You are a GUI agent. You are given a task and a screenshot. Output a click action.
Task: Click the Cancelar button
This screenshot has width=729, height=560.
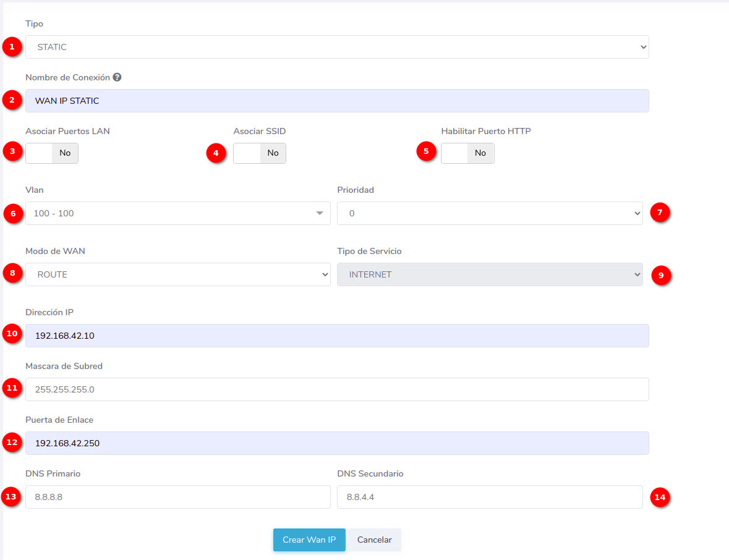pos(374,540)
